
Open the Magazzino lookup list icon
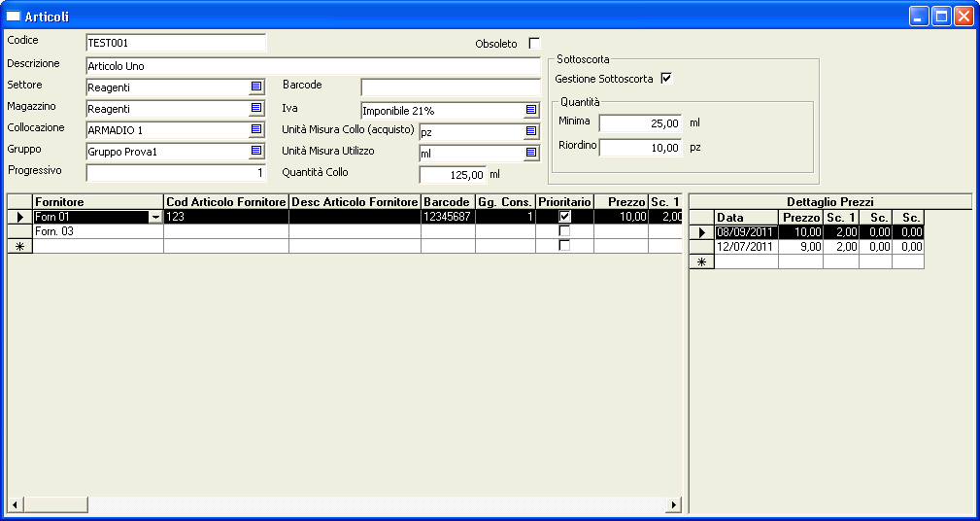pos(256,108)
